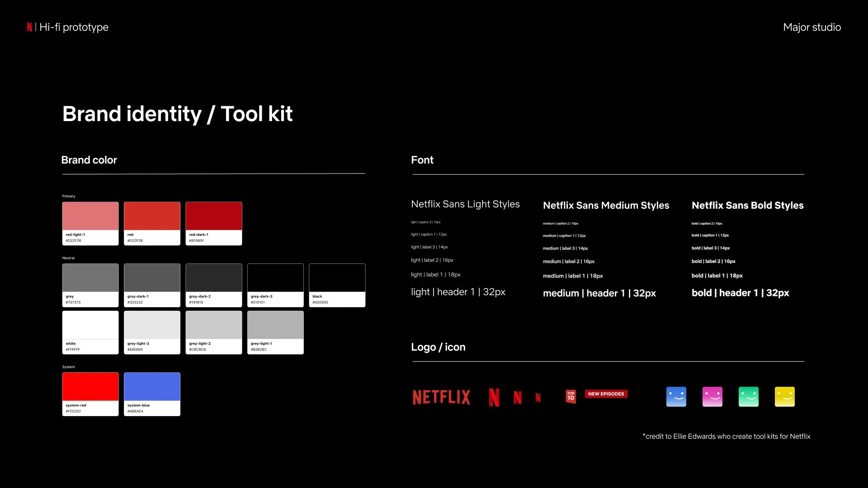
Task: Click the full NETFLIX wordmark logo
Action: tap(441, 397)
